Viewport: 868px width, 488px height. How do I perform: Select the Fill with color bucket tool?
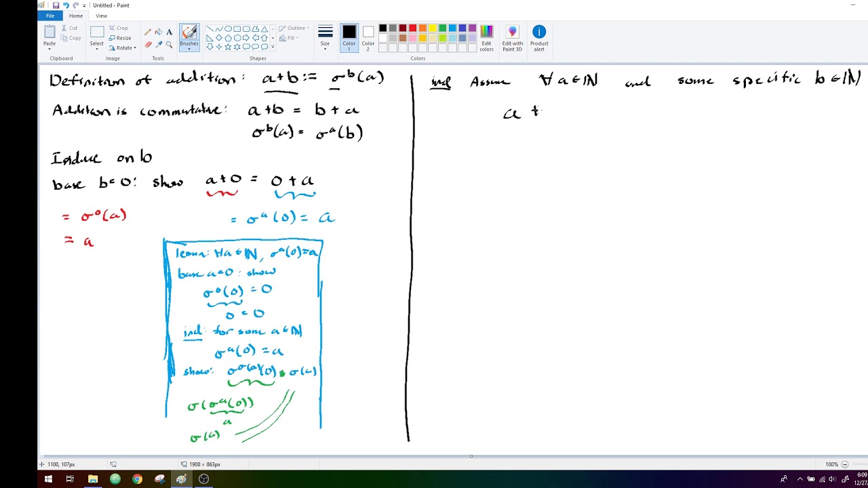159,32
